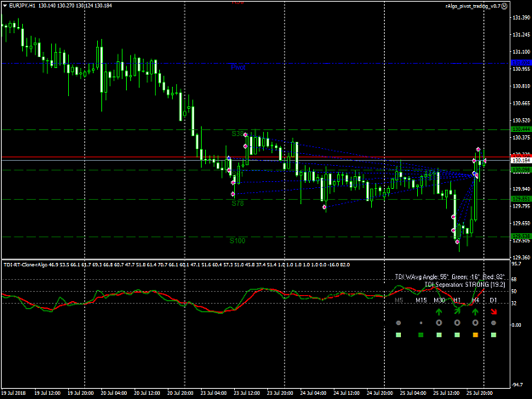Screen dimensions: 532x399
Task: Click the light green square under M5
Action: point(398,335)
